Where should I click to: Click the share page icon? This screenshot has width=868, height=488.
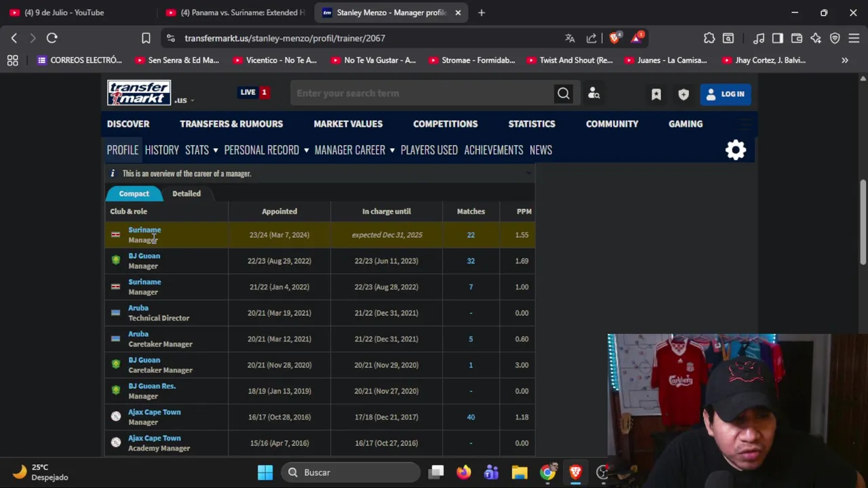point(591,38)
